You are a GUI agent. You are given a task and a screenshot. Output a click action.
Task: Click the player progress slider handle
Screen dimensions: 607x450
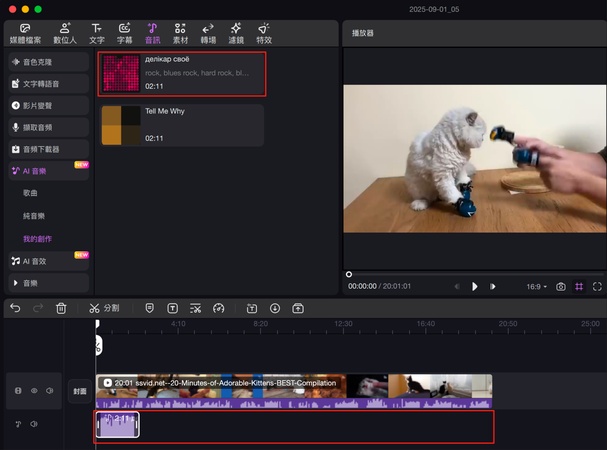349,274
